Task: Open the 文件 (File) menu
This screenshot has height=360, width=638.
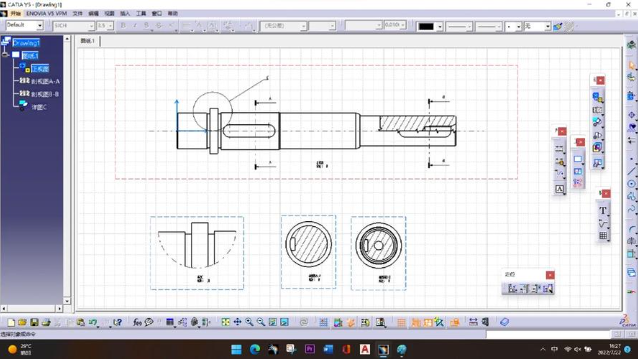Action: [x=77, y=13]
